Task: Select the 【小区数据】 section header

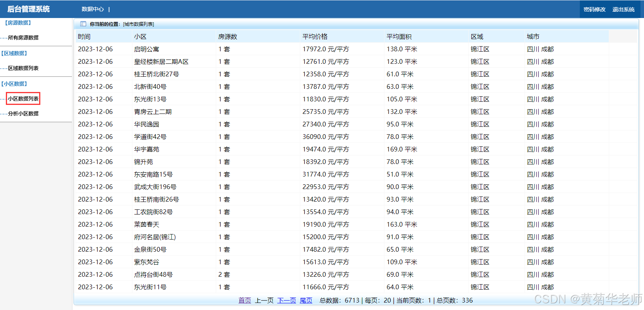Action: [14, 84]
